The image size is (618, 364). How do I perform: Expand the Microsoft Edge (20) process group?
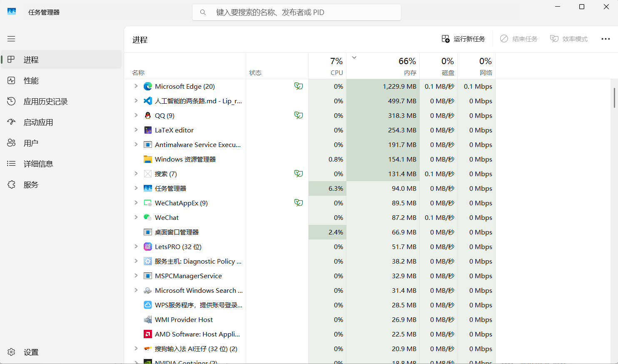[x=136, y=86]
